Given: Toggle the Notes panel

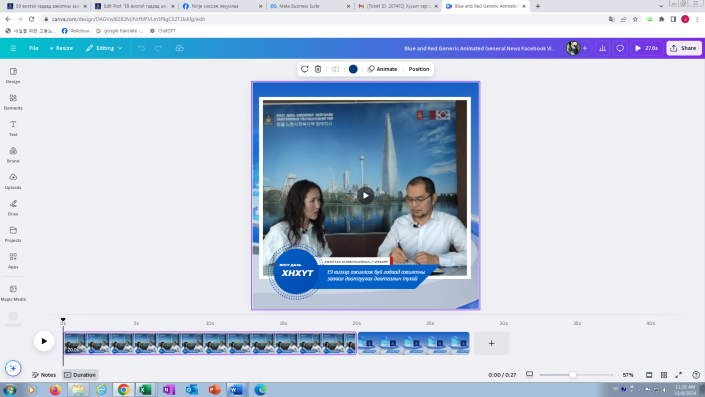Looking at the screenshot, I should tap(44, 375).
